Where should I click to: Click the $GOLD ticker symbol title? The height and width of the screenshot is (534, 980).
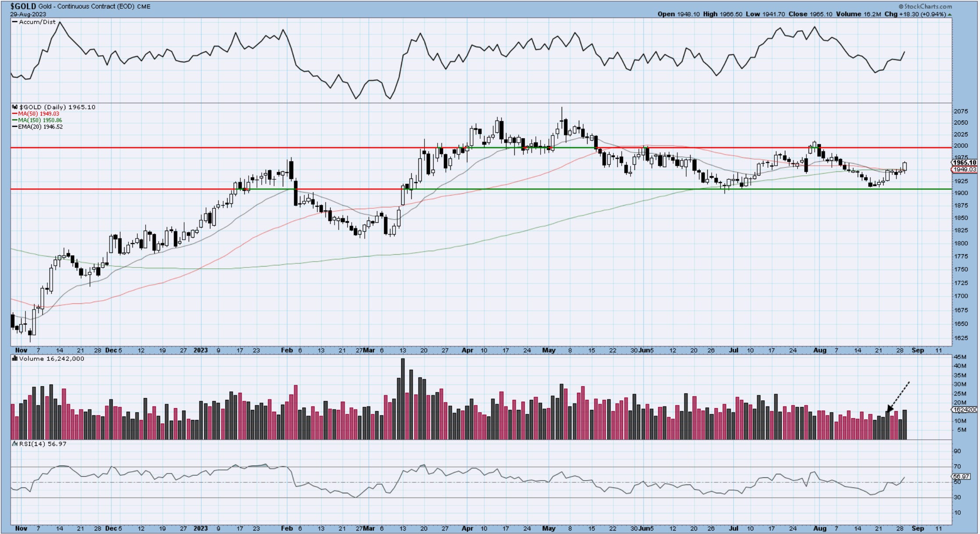click(x=23, y=6)
